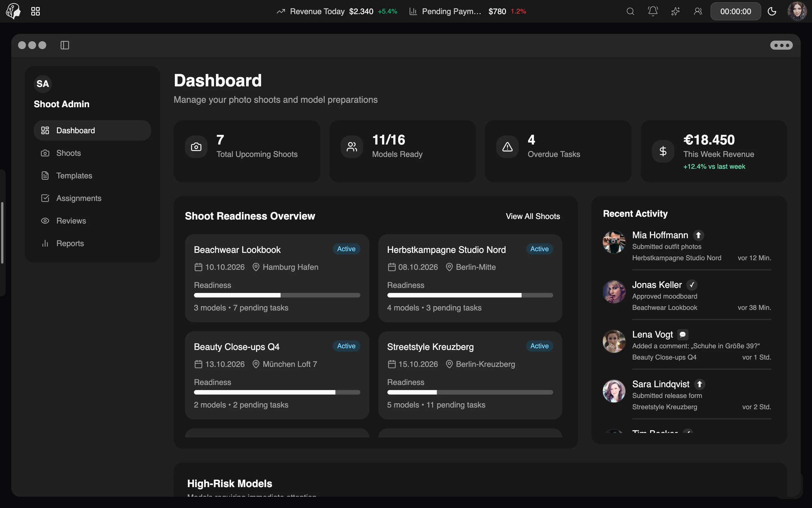
Task: Open Templates in the sidebar
Action: tap(92, 175)
